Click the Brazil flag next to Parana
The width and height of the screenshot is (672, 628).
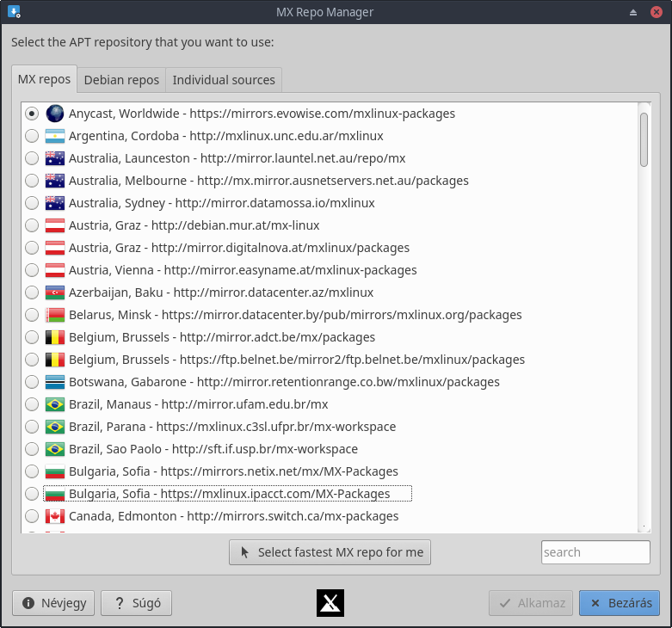coord(55,427)
